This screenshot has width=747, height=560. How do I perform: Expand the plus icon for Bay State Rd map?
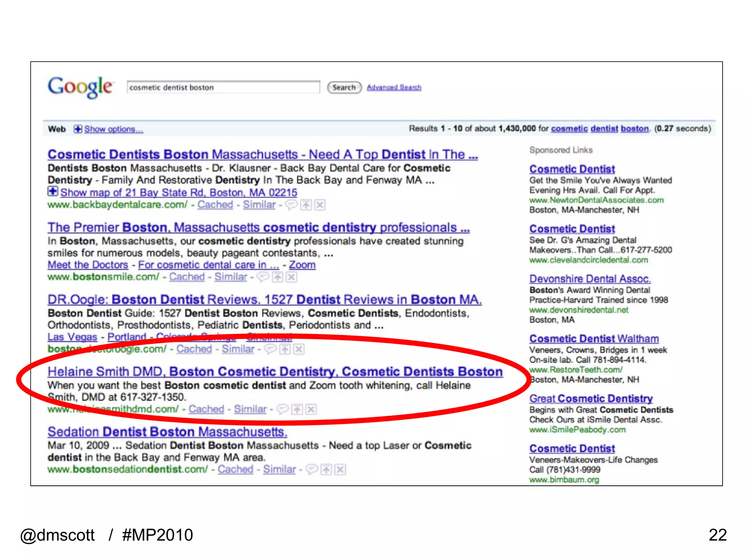[53, 191]
